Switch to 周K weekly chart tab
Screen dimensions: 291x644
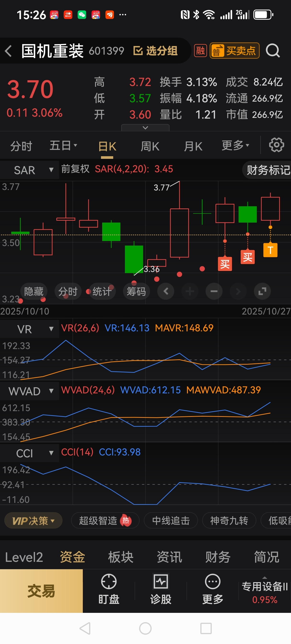point(150,146)
